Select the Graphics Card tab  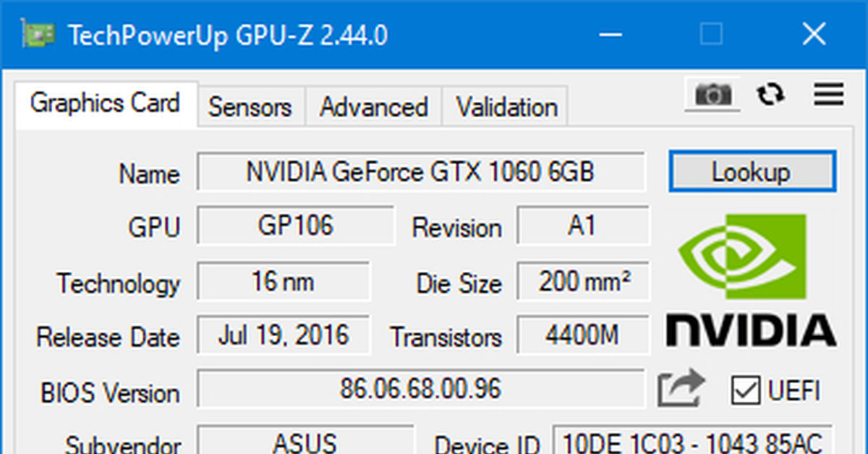(x=105, y=104)
